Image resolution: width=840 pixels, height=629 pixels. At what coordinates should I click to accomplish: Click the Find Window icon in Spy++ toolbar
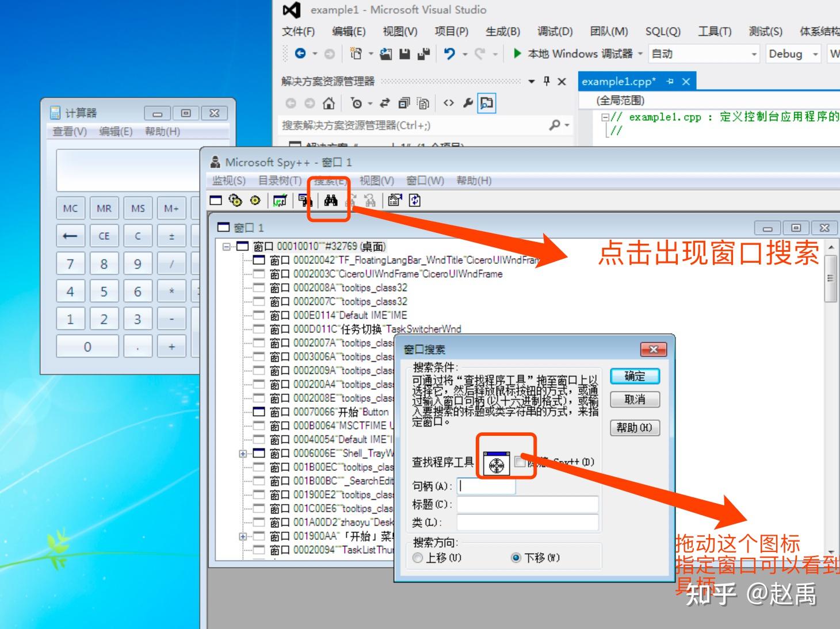coord(306,200)
